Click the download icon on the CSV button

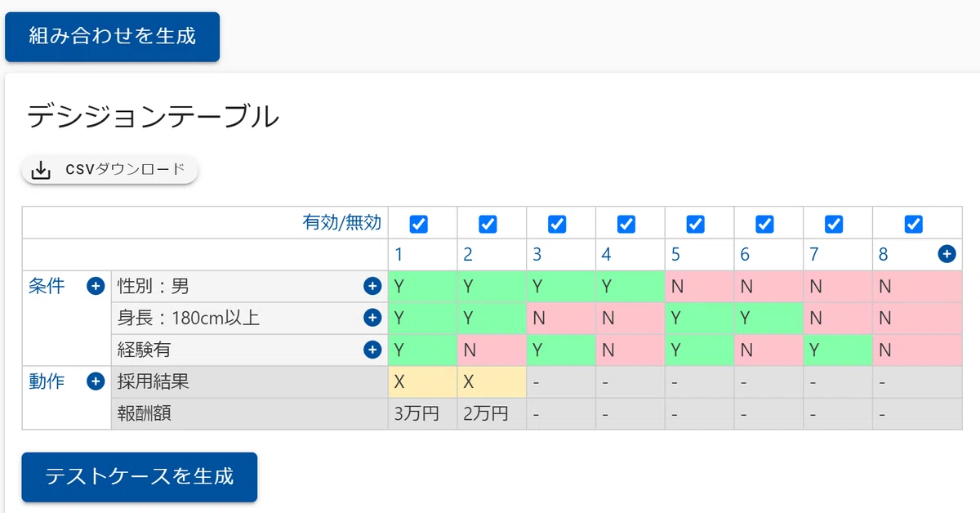pyautogui.click(x=41, y=170)
